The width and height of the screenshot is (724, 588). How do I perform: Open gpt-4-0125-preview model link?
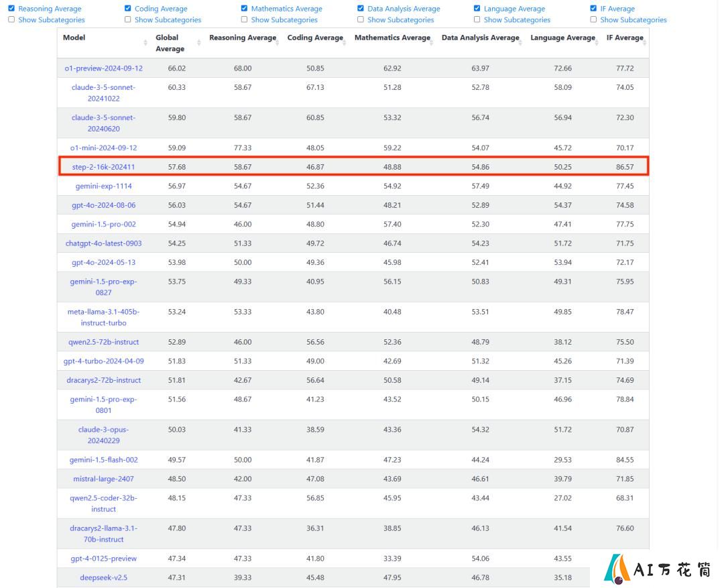103,558
